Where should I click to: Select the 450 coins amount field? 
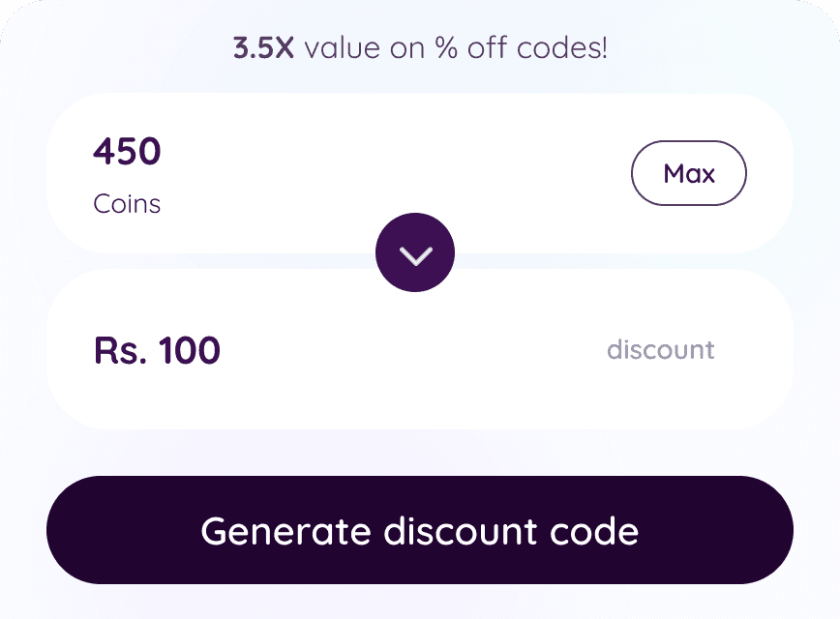pos(127,151)
